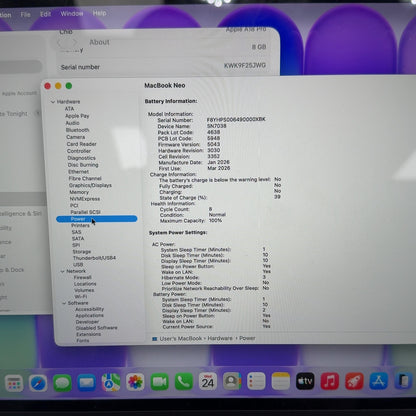Open the App Store icon
Screen dimensions: 416x416
[378, 381]
